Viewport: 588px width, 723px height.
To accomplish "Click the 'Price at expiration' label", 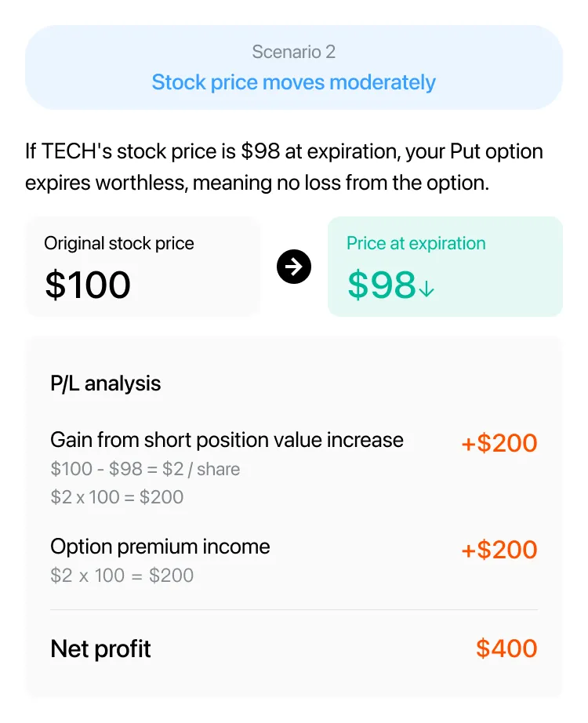I will [x=416, y=243].
